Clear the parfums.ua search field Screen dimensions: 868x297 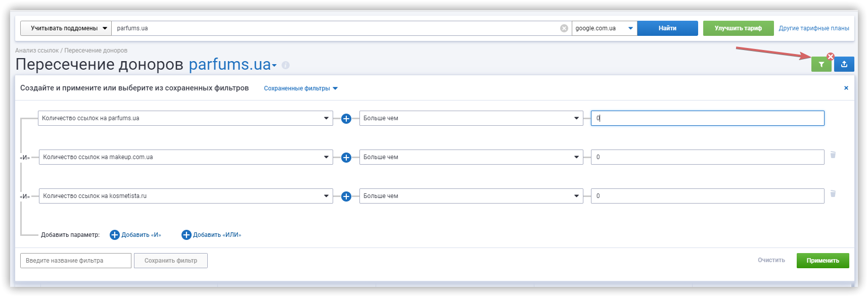[x=564, y=28]
